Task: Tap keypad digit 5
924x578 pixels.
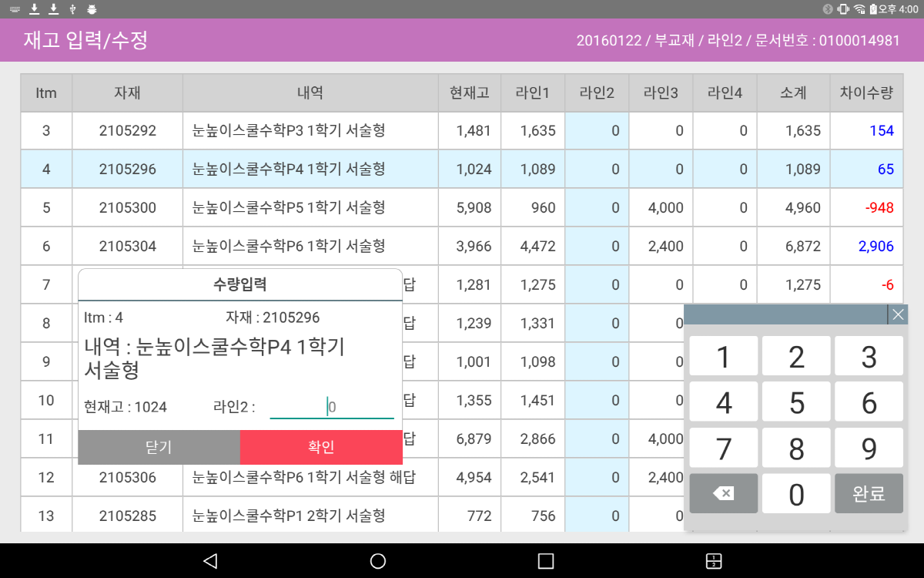Action: point(796,402)
